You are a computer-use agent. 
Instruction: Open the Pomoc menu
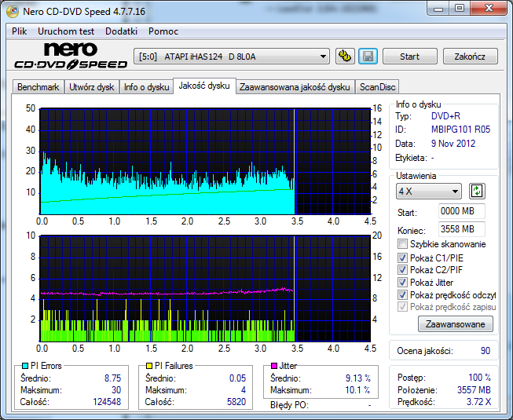[163, 31]
